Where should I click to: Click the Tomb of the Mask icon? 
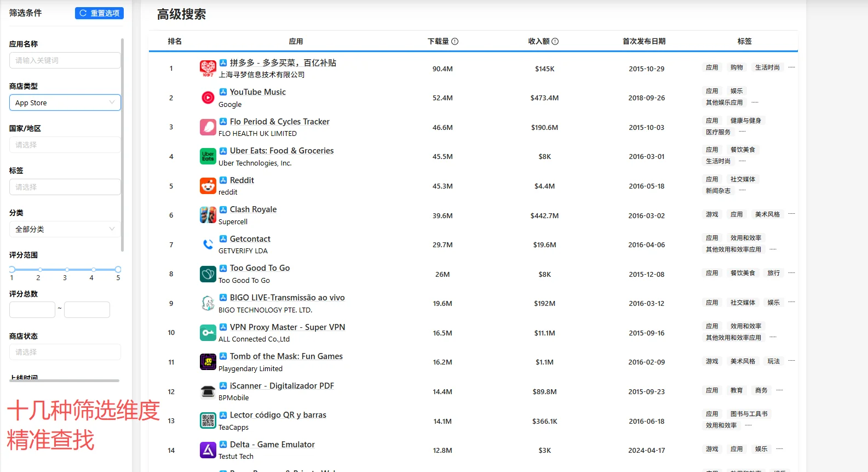coord(208,362)
